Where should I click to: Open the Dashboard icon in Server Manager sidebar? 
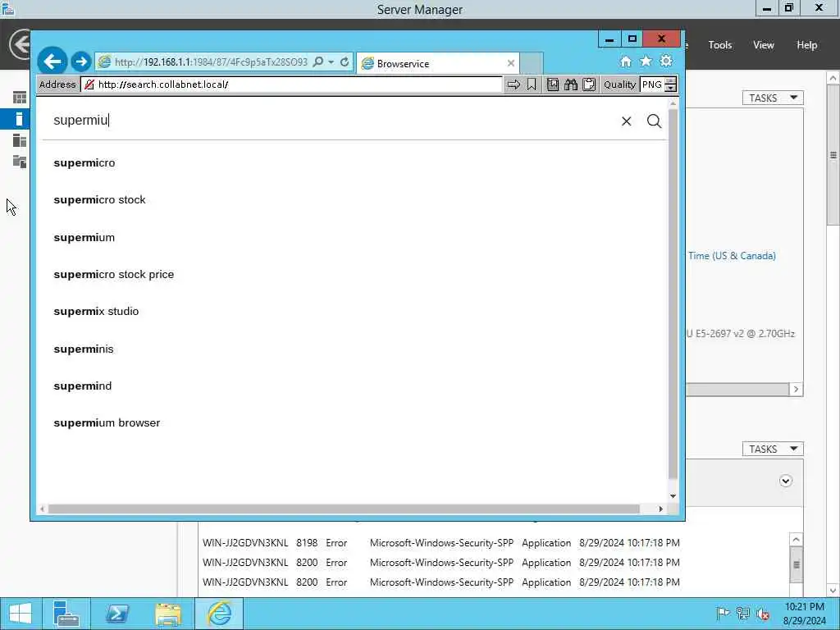[20, 98]
